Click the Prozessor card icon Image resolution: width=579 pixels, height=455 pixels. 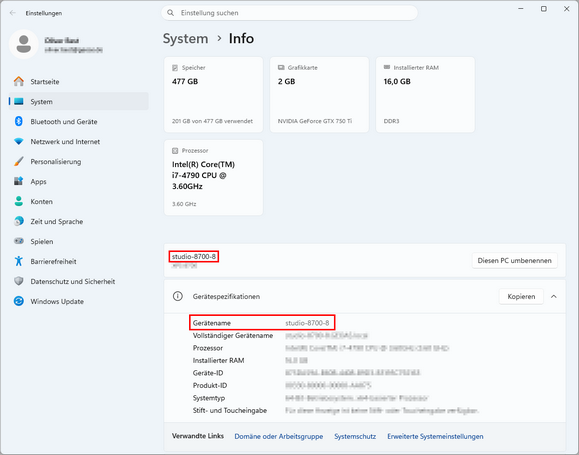click(175, 151)
